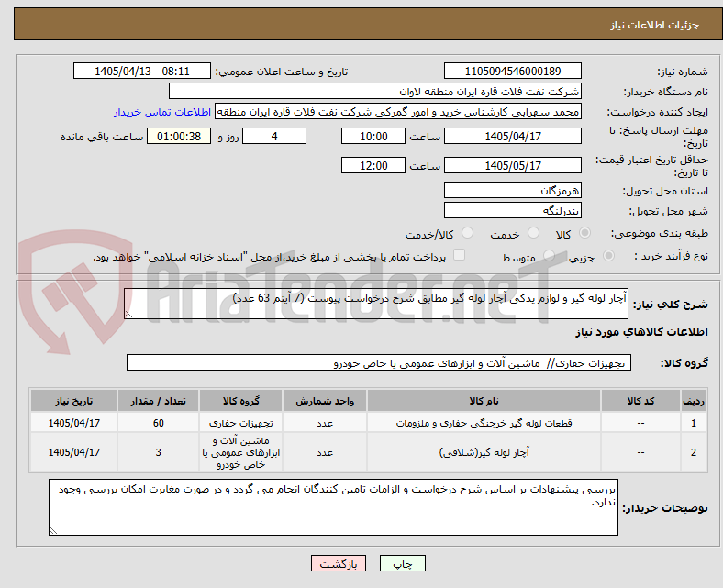Click the response deadline date 1405/04/17 field

(512, 137)
